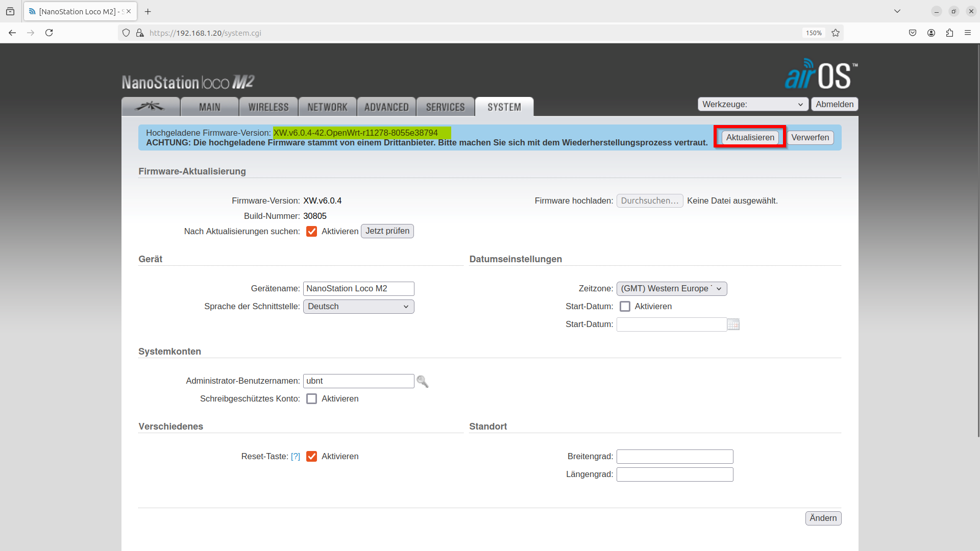This screenshot has height=551, width=980.
Task: Open the Firefox account icon
Action: 931,33
